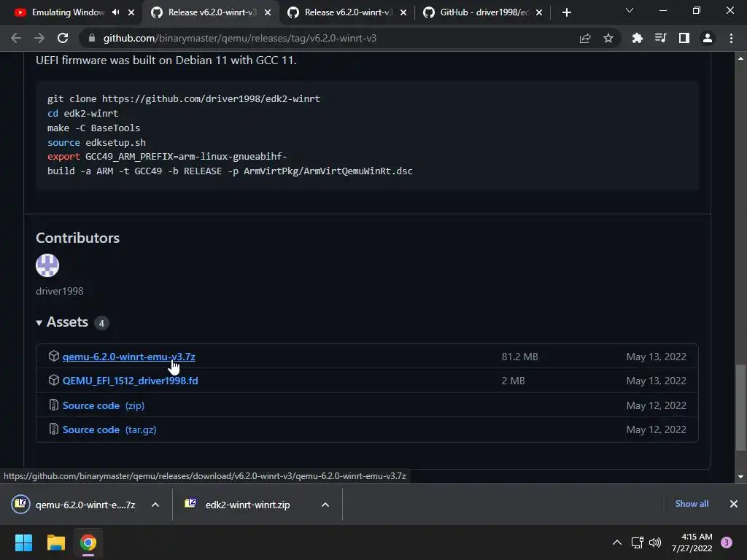Close the GitHub driver1998 tab
747x560 pixels.
(x=539, y=12)
